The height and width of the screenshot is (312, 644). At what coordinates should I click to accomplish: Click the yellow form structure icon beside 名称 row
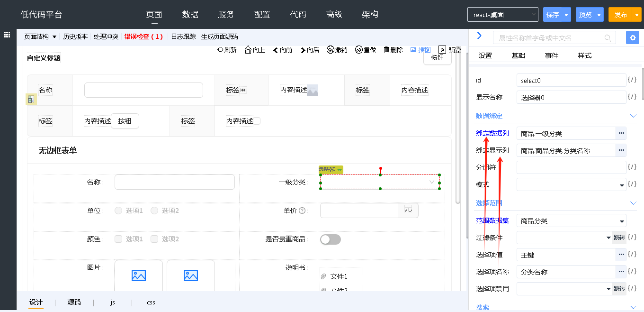click(31, 99)
